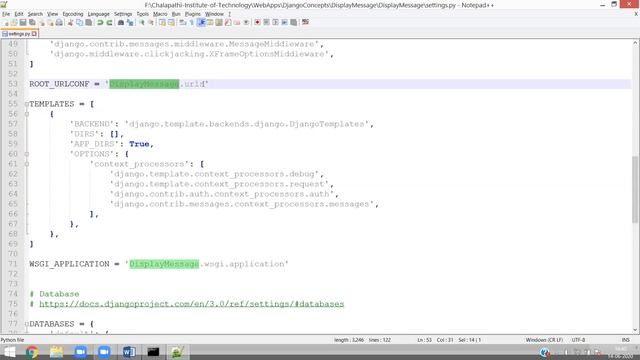Click the vertical scrollbar thumb
Screen dimensions: 640x360
coord(635,189)
